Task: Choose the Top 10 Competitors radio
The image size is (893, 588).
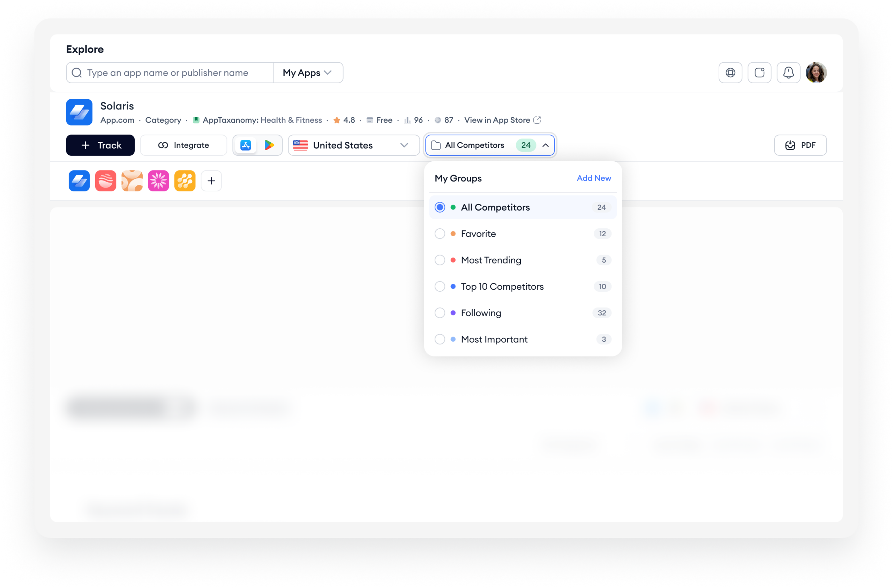Action: (x=440, y=287)
